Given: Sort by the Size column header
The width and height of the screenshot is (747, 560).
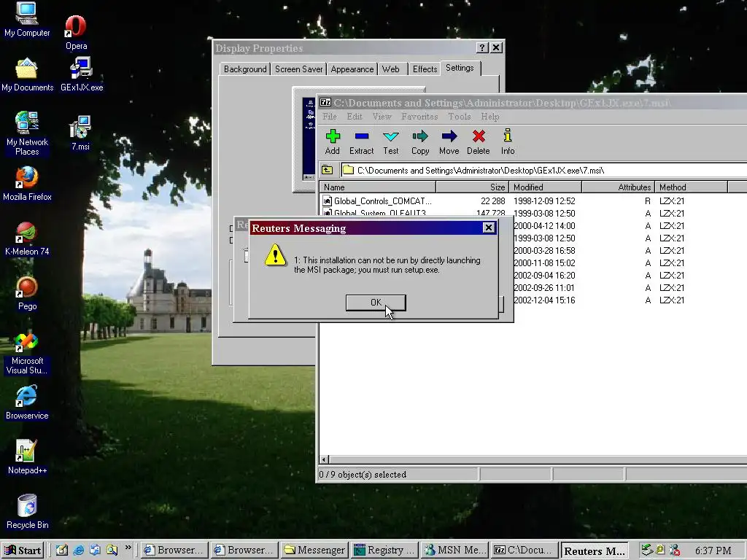Looking at the screenshot, I should [473, 187].
